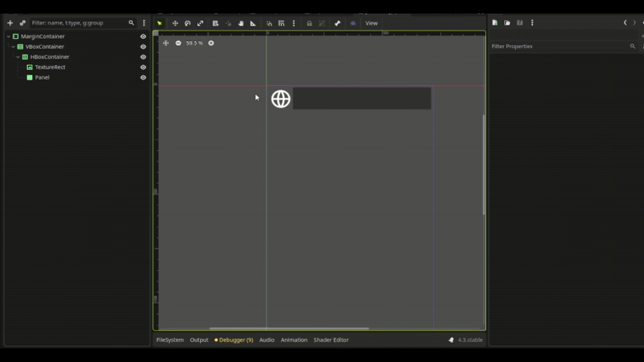Select the HBoxContainer node
644x362 pixels.
click(50, 57)
